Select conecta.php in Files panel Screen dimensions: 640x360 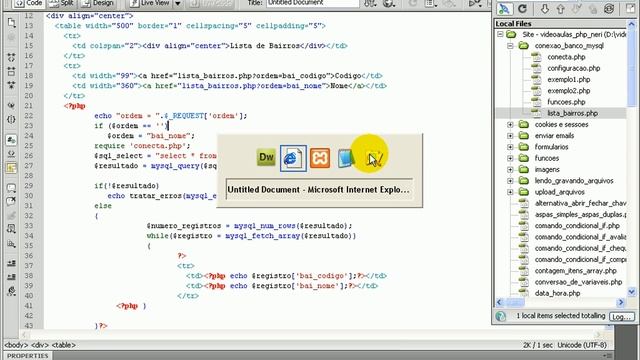pyautogui.click(x=566, y=57)
